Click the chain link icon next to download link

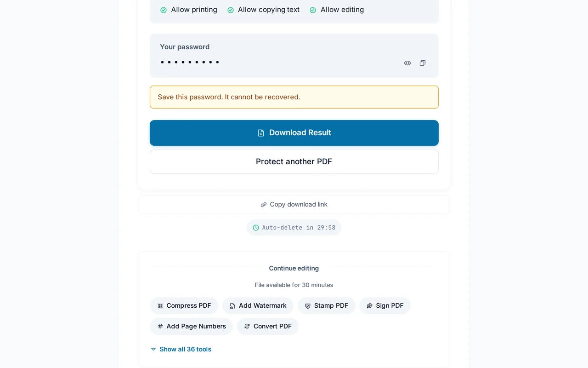point(263,204)
